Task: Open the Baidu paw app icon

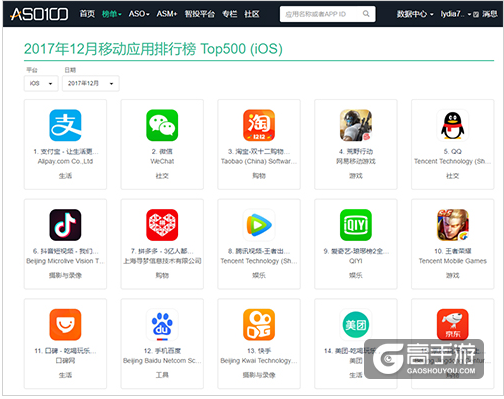Action: pos(162,325)
